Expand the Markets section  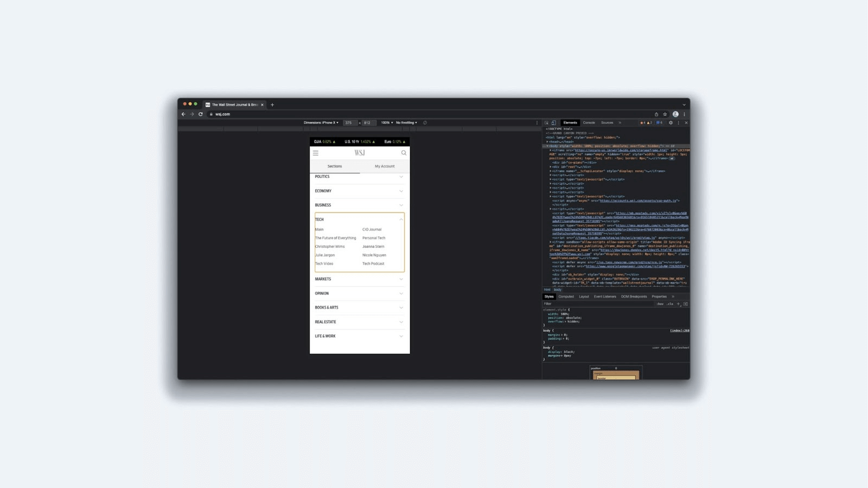359,279
